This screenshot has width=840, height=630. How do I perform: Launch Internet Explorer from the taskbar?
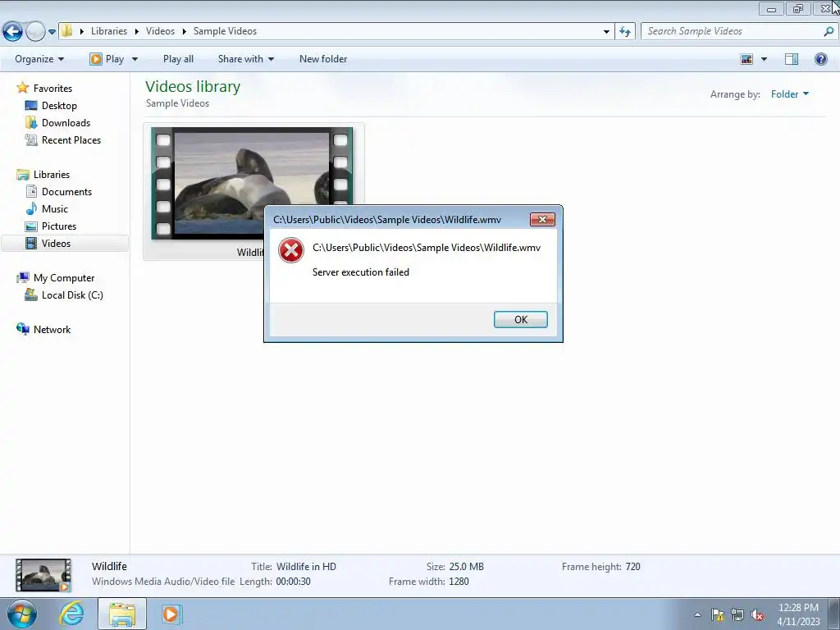tap(72, 614)
